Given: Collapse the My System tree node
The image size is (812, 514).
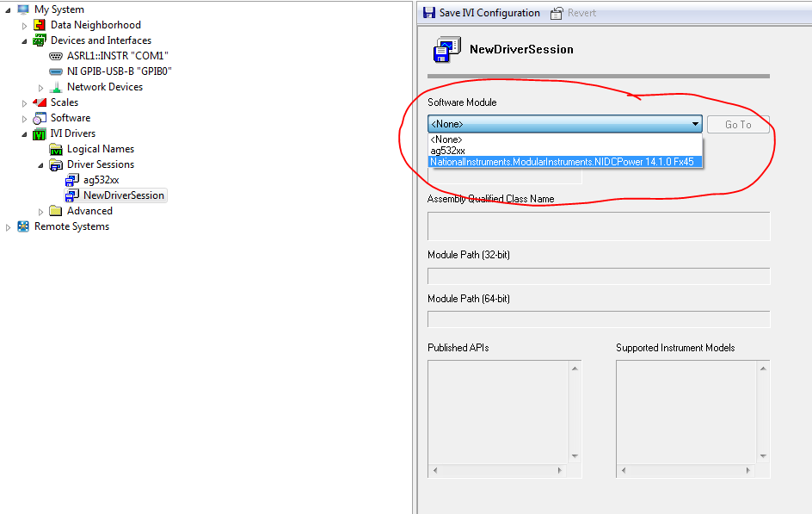Looking at the screenshot, I should (7, 9).
